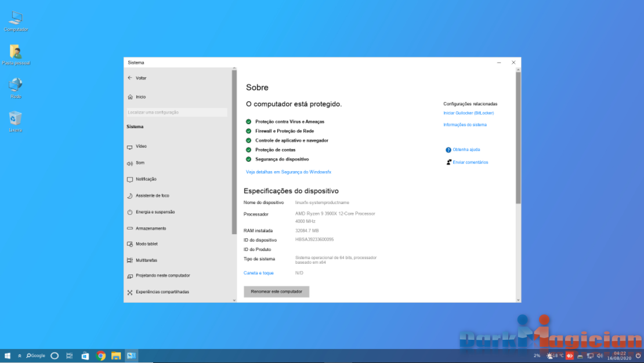644x363 pixels.
Task: Click the Projetando neste computador icon
Action: click(130, 276)
